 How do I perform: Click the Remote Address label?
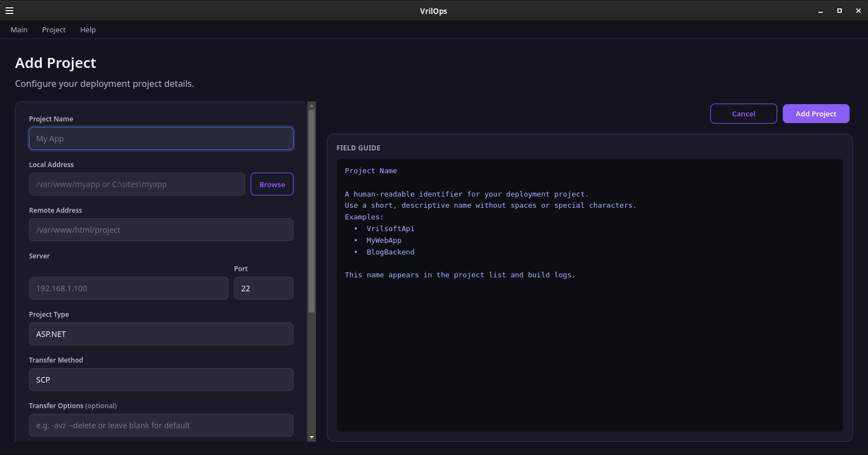point(56,211)
